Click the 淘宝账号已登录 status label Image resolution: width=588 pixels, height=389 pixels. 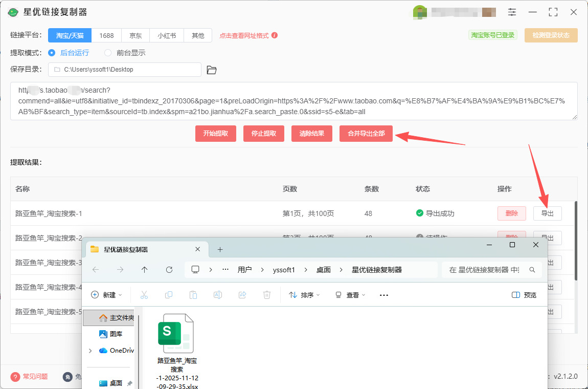493,35
